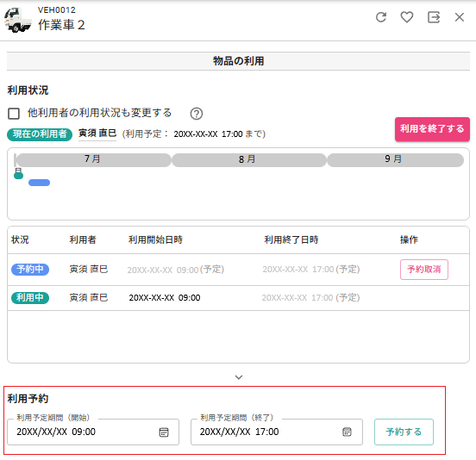Click the 作業車2 truck thumbnail image

(18, 20)
